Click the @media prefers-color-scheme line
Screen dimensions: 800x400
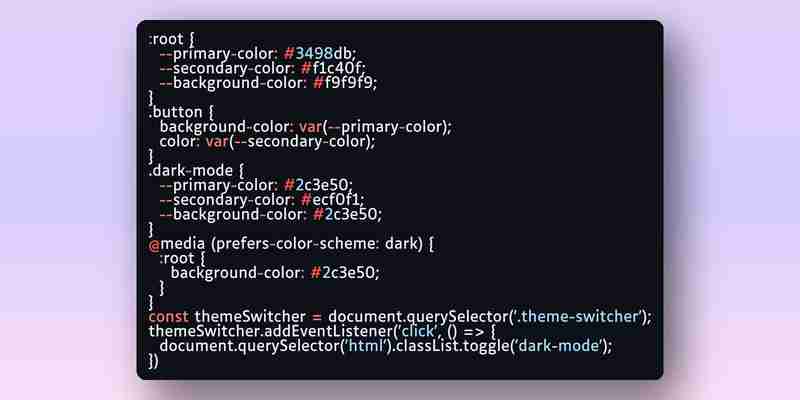(291, 244)
